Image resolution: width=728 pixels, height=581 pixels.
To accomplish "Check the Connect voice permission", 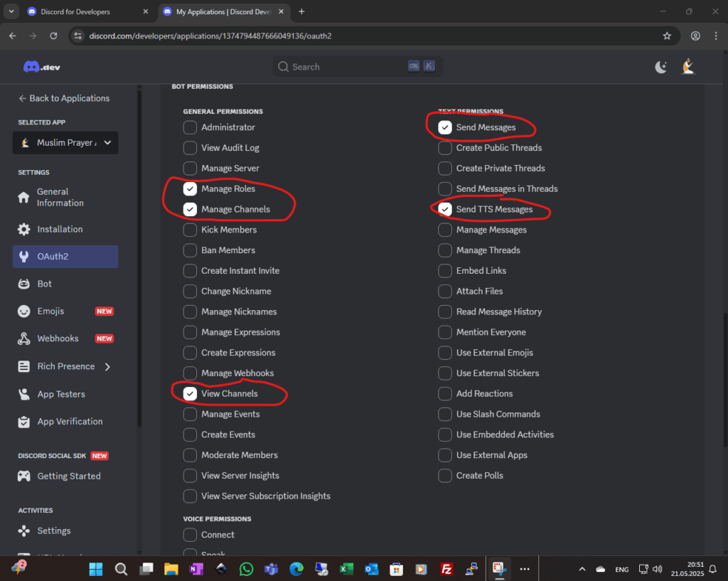I will click(x=190, y=535).
